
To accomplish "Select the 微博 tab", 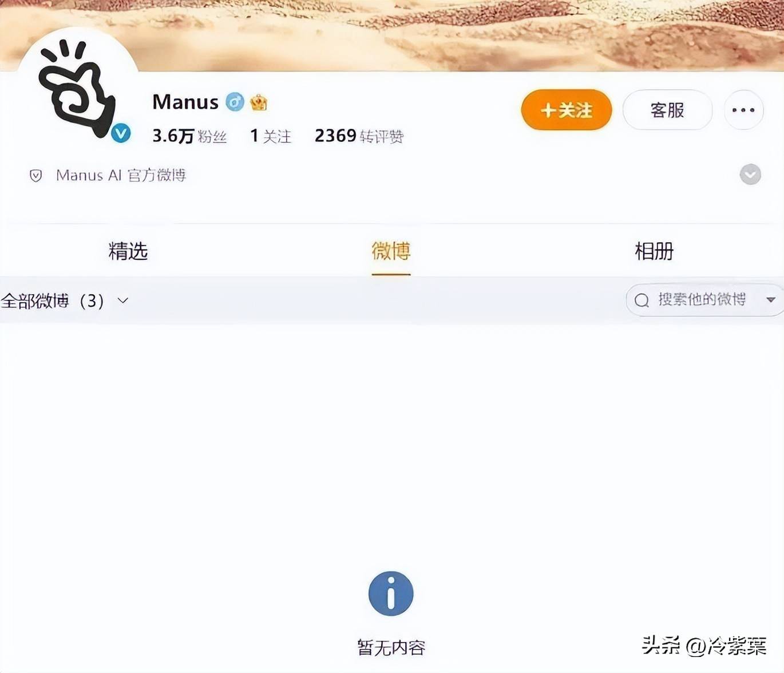I will (391, 251).
